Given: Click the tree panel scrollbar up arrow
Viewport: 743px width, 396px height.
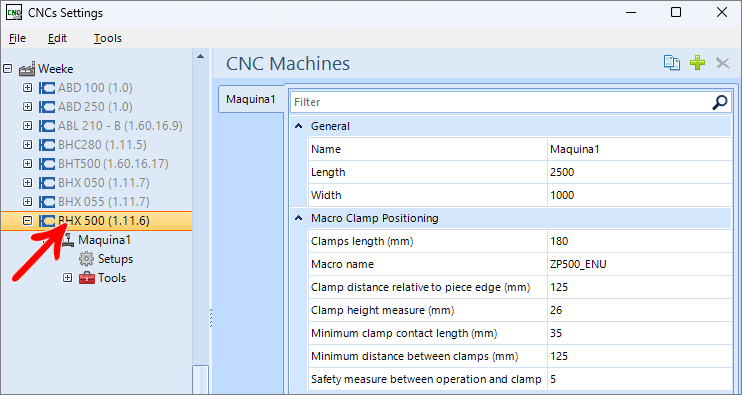Looking at the screenshot, I should pyautogui.click(x=200, y=56).
